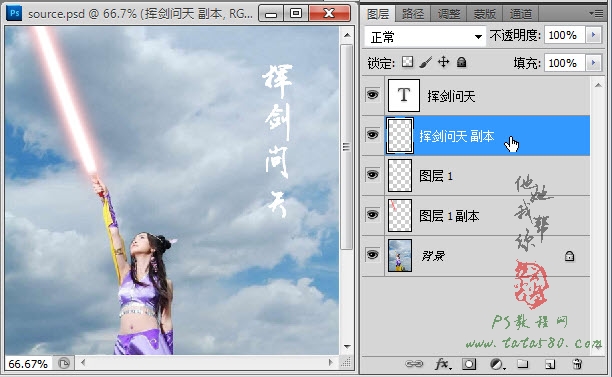The width and height of the screenshot is (612, 377).
Task: Open the layers panel options menu
Action: (596, 14)
